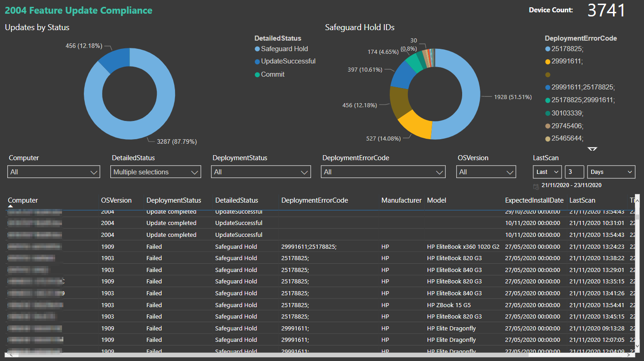This screenshot has width=644, height=361.
Task: Sort by ExpectedInstallDate column header
Action: pos(534,200)
